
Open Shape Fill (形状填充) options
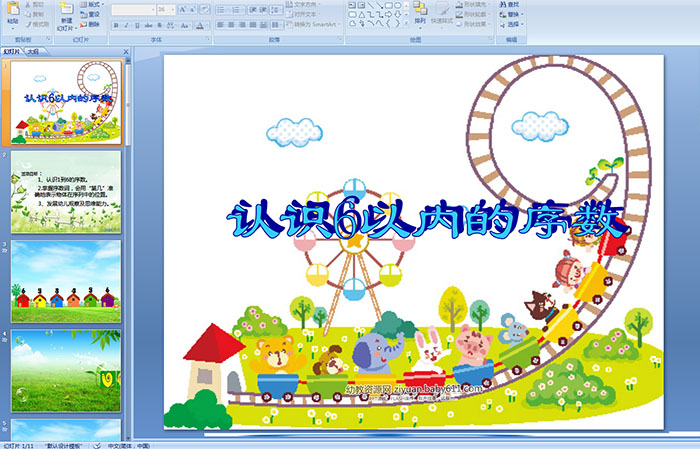[x=472, y=4]
